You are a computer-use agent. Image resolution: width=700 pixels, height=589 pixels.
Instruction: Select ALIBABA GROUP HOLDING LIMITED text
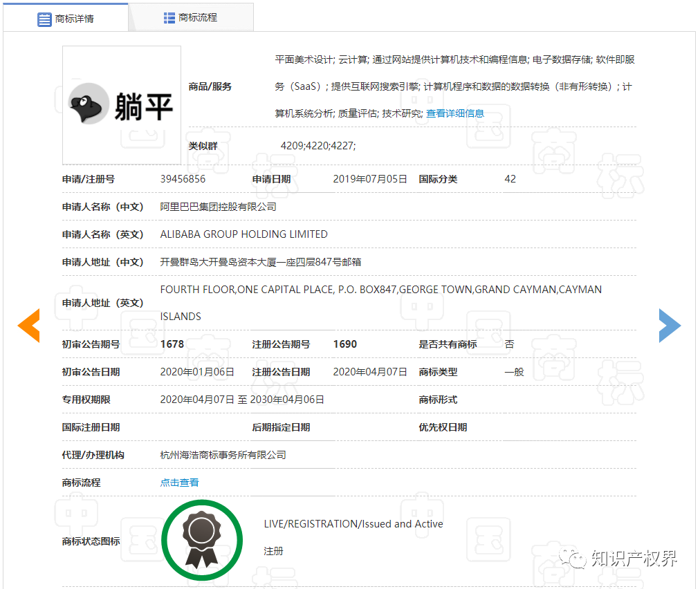click(x=243, y=234)
